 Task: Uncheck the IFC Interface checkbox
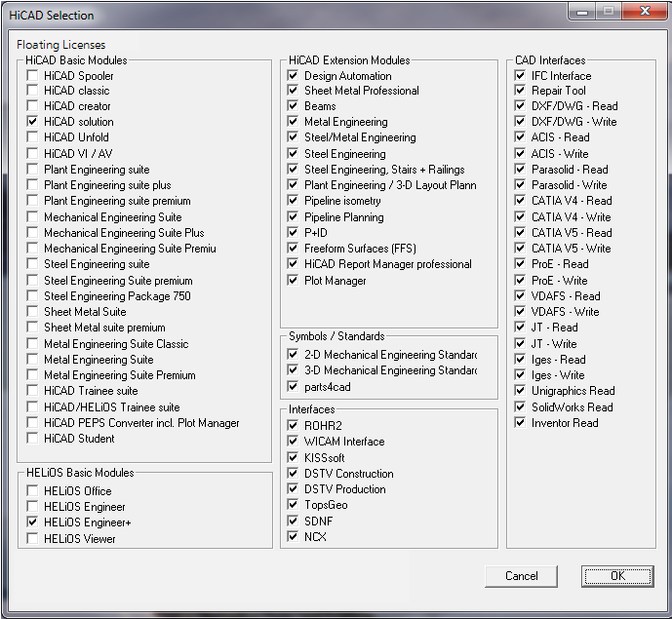tap(520, 76)
